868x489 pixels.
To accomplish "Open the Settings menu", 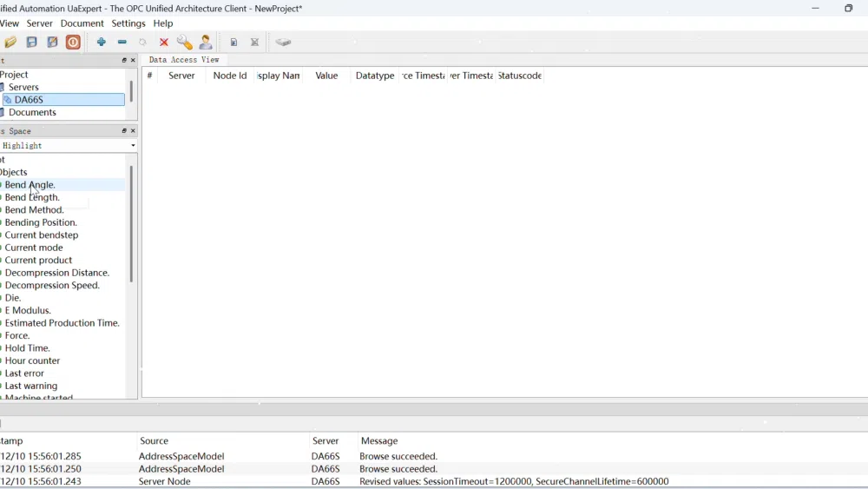I will 128,23.
